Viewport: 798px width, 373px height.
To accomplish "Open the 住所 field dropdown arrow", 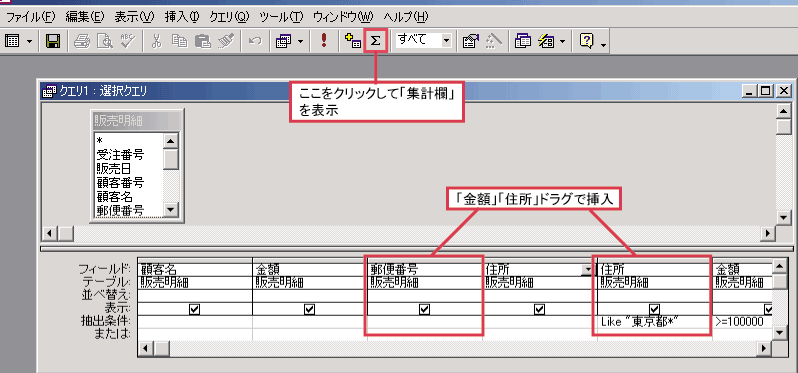I will click(587, 270).
